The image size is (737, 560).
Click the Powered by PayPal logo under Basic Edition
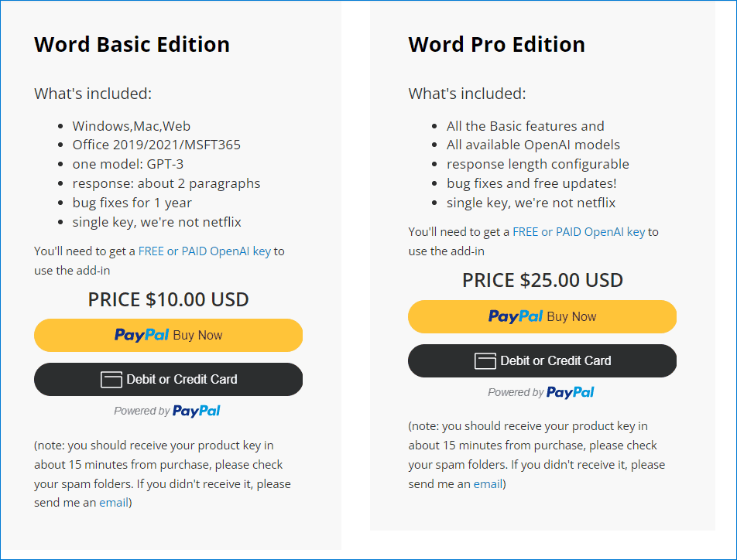pos(196,411)
